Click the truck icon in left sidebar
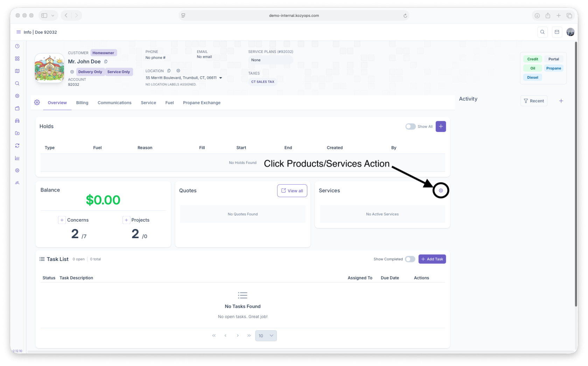This screenshot has height=366, width=588. 17,121
